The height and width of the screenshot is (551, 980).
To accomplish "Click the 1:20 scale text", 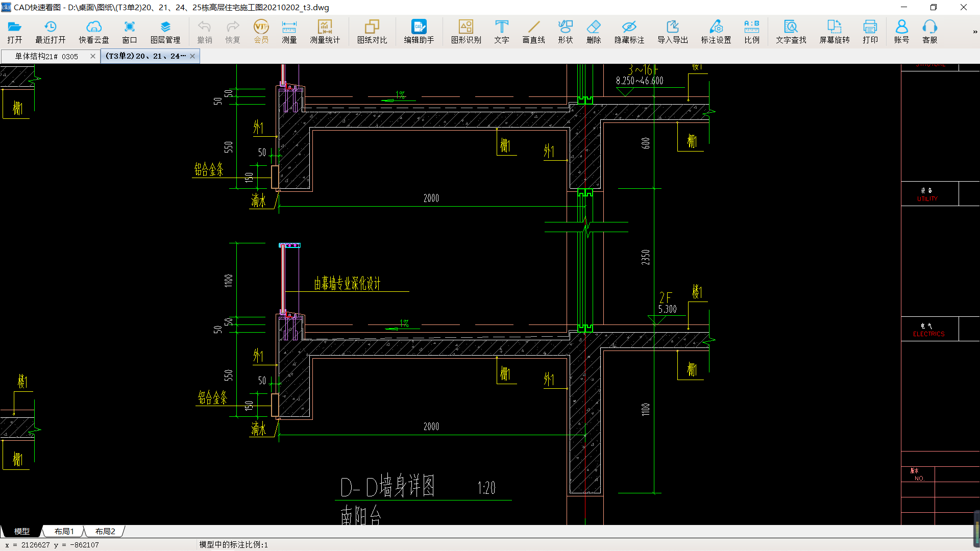I will click(486, 488).
